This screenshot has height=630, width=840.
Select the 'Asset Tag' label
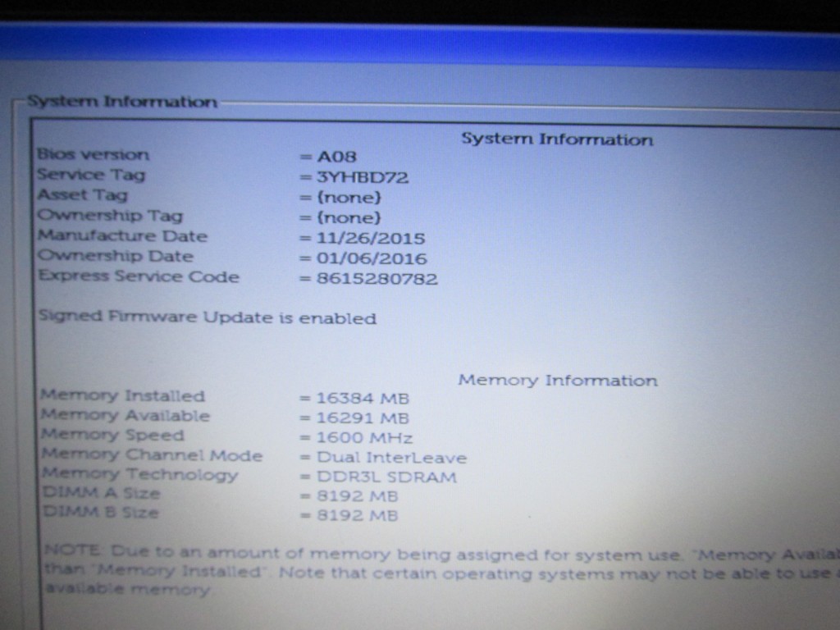tap(83, 195)
